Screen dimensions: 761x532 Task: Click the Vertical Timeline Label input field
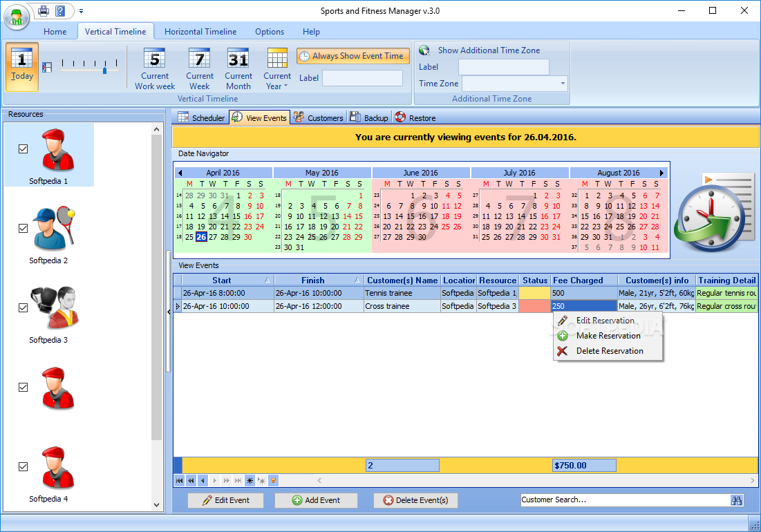click(363, 78)
